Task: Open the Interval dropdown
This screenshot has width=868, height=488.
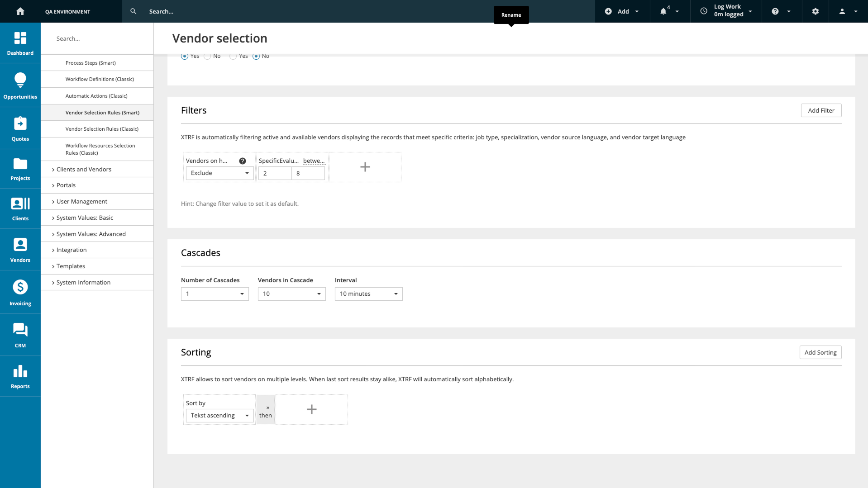Action: click(x=368, y=294)
